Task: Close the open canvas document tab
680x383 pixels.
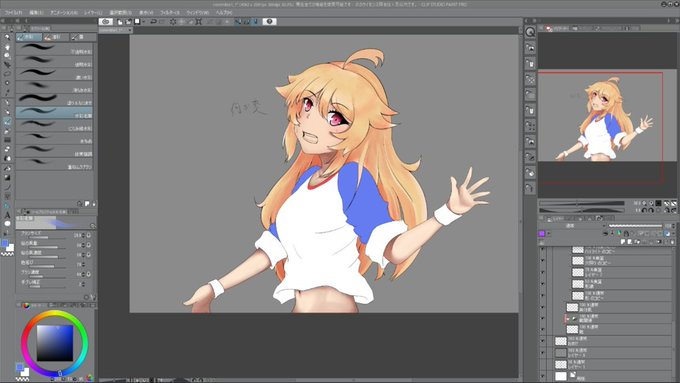Action: pyautogui.click(x=129, y=30)
